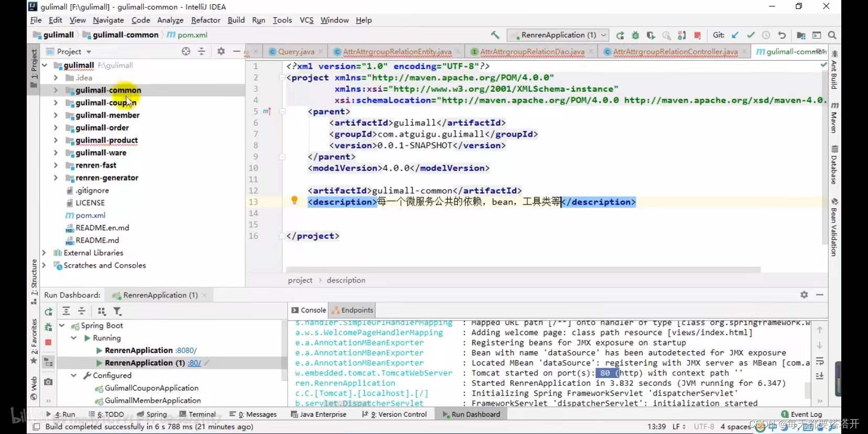
Task: Expand the gulimall-product module folder
Action: 56,140
